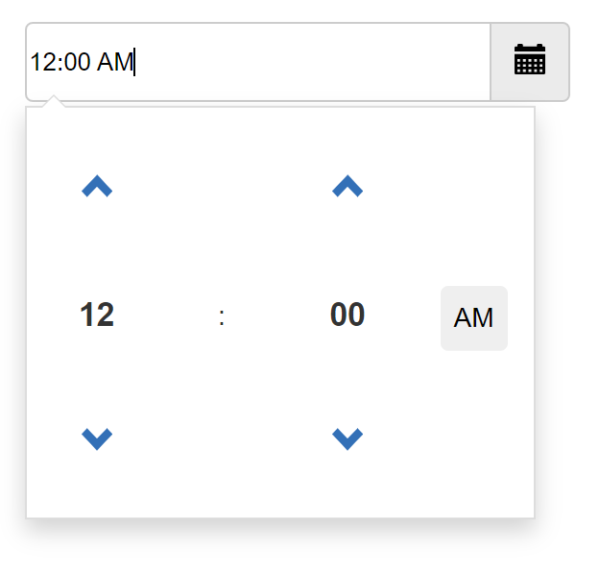Toggle AM to PM
Screen dimensions: 599x569
(474, 318)
